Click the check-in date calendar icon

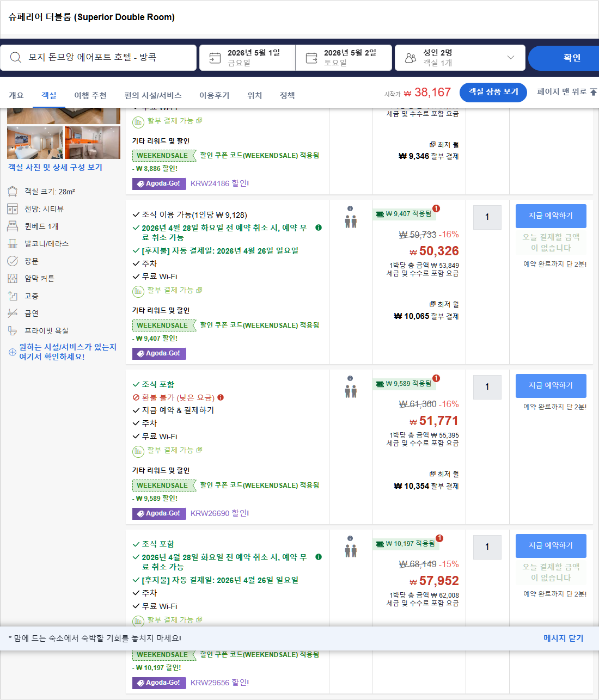(216, 57)
